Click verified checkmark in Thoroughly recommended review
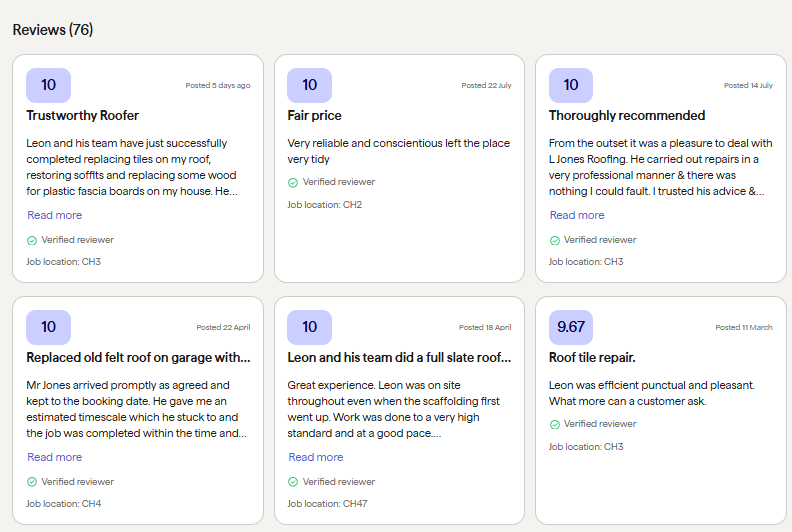Screen dimensions: 792x532 555,240
